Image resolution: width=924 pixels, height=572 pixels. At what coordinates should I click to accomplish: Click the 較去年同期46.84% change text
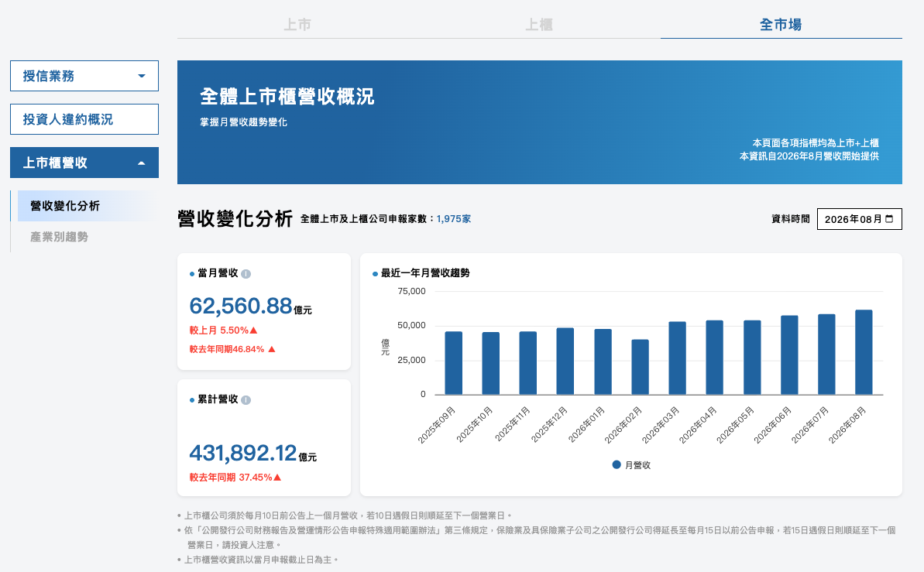point(232,349)
